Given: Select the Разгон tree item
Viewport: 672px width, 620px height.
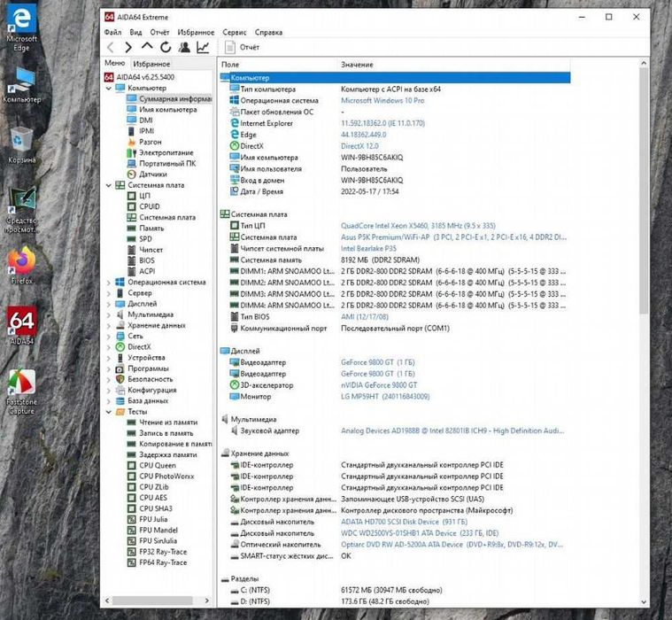Looking at the screenshot, I should (x=150, y=142).
